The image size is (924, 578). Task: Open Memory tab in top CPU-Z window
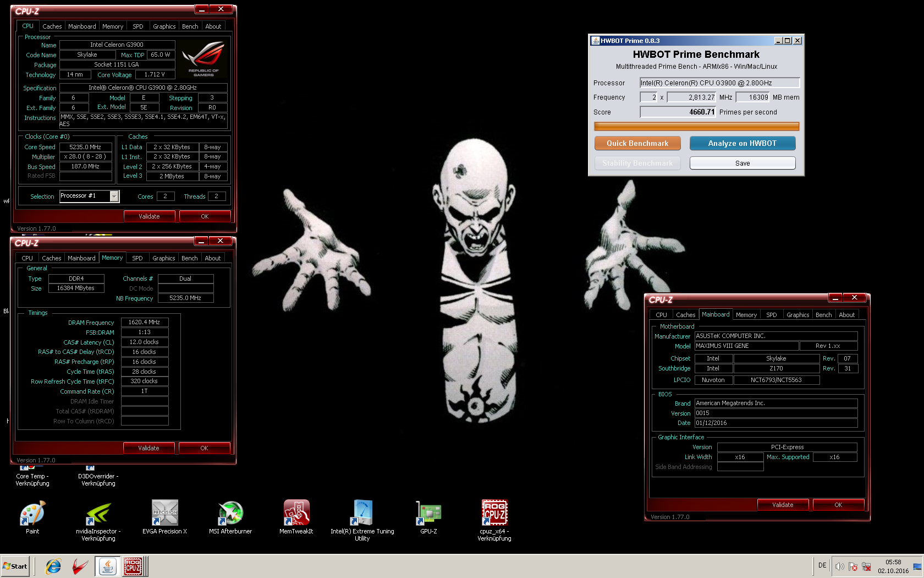113,26
